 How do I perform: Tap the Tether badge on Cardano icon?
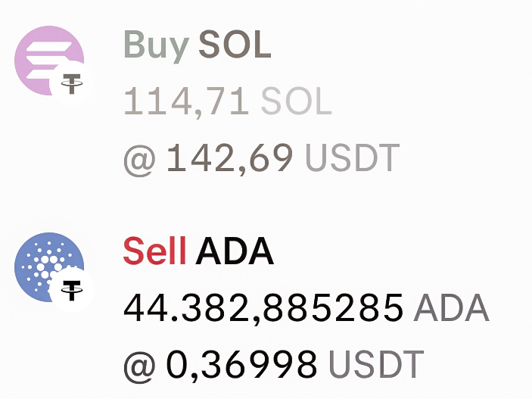click(72, 290)
